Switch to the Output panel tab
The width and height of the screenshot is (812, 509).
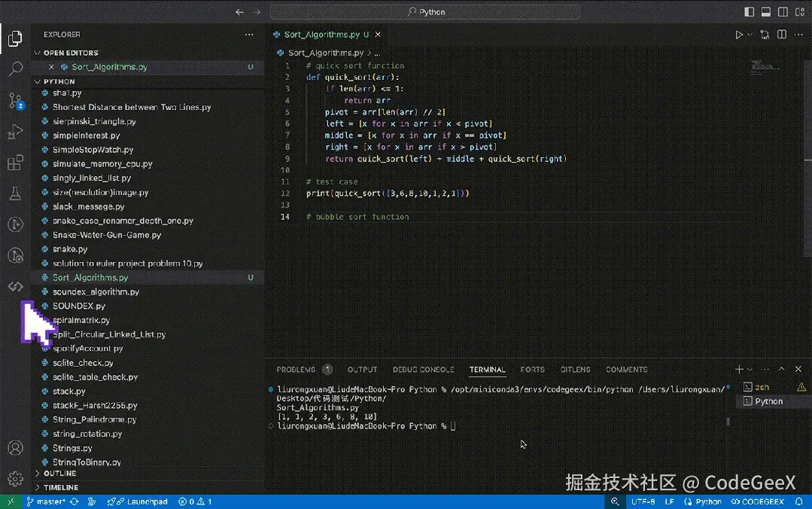pos(362,370)
